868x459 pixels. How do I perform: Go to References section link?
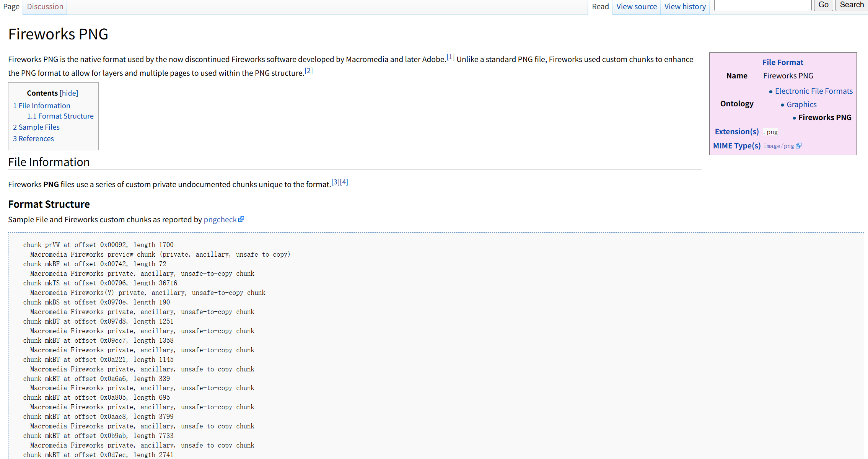pyautogui.click(x=33, y=138)
